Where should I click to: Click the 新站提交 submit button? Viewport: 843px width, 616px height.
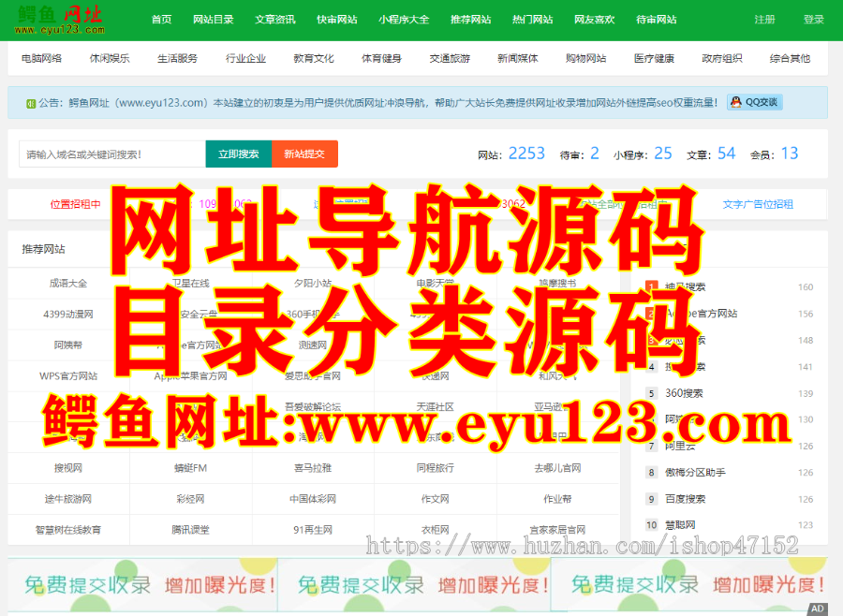click(x=304, y=154)
